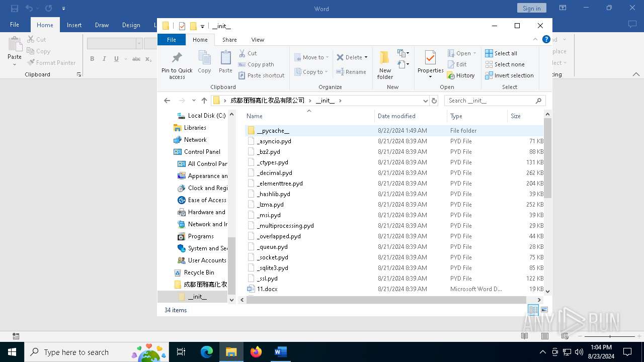Image resolution: width=644 pixels, height=362 pixels.
Task: Select the 11.docx file
Action: click(267, 289)
